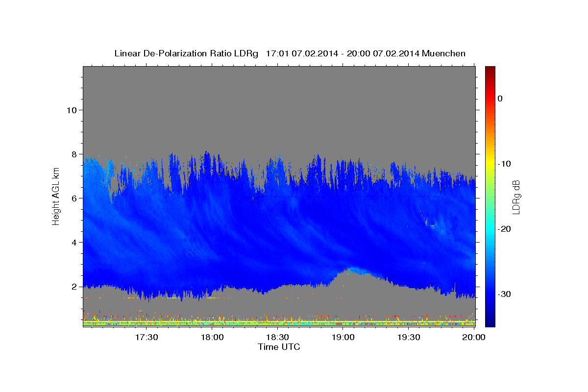The image size is (588, 392).
Task: Click the 17:30 time tick label
Action: click(147, 337)
